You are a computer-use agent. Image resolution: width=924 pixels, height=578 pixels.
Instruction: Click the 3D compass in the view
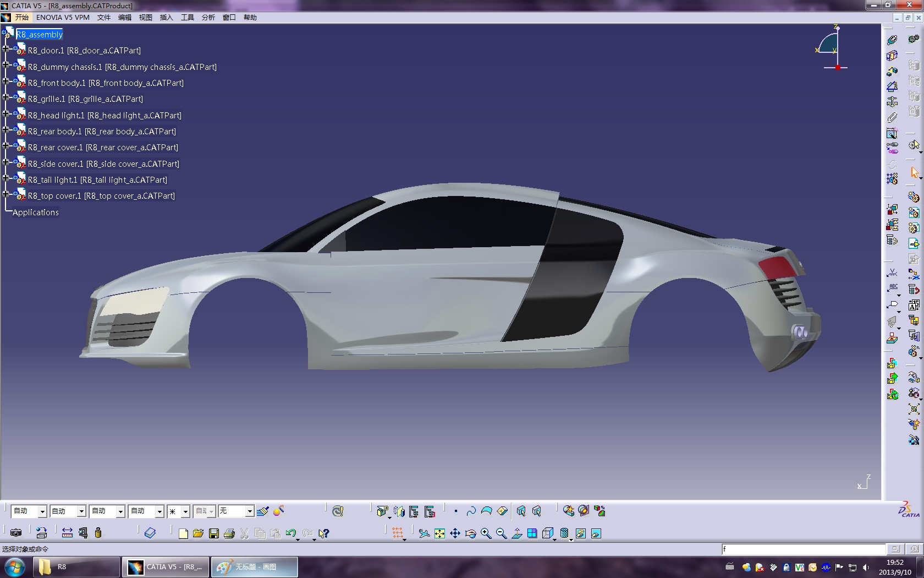point(832,47)
